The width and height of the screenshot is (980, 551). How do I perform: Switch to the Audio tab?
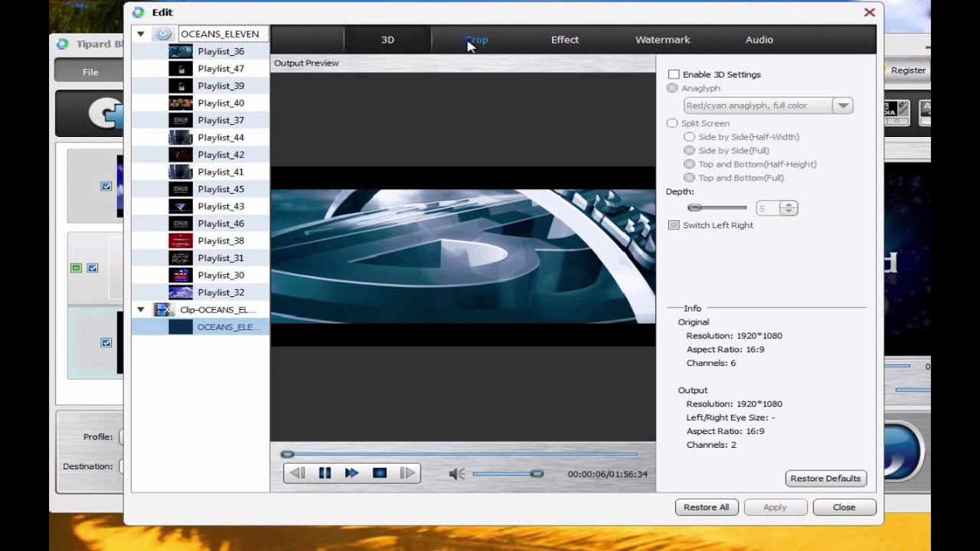(x=759, y=40)
